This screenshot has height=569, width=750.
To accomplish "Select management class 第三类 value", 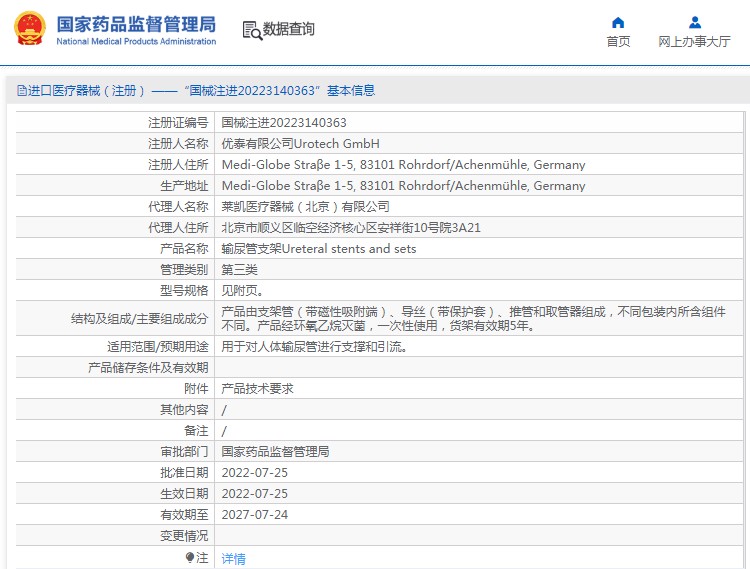I will pos(239,270).
